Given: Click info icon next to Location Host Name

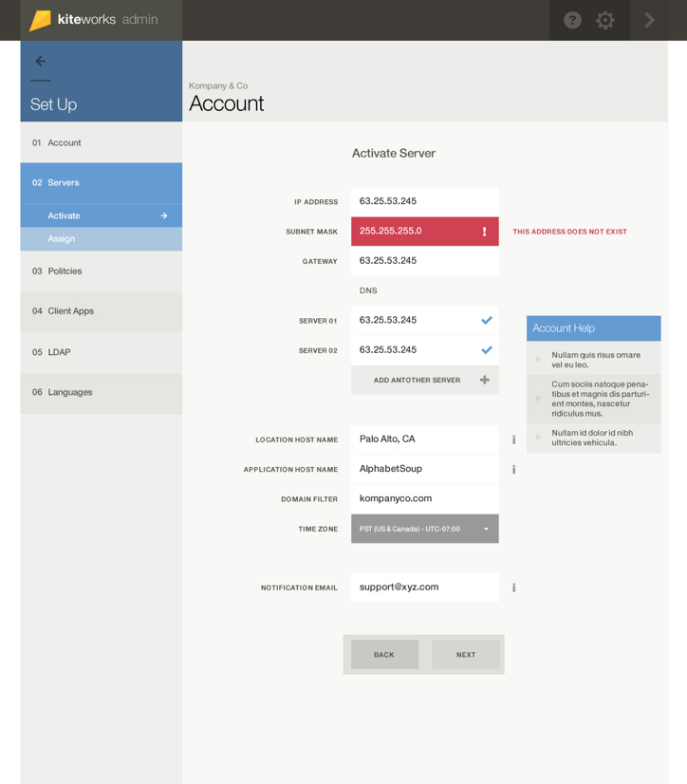Looking at the screenshot, I should point(513,439).
